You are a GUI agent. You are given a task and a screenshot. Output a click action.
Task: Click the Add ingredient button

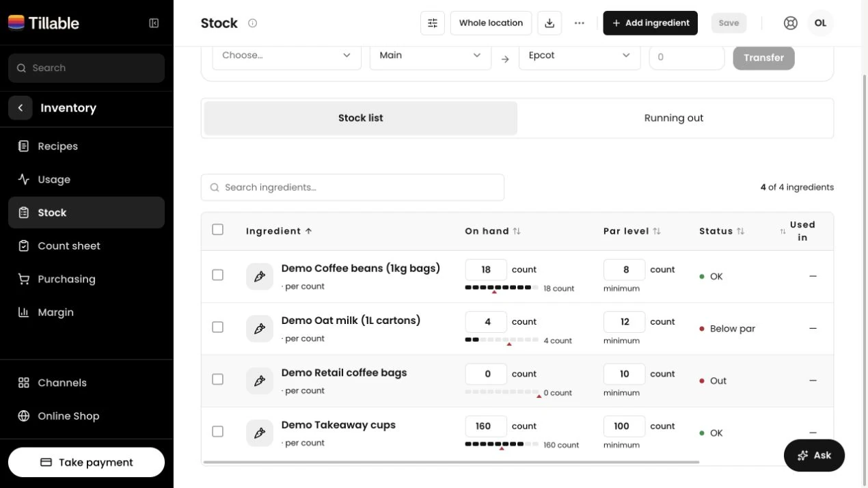(x=650, y=23)
